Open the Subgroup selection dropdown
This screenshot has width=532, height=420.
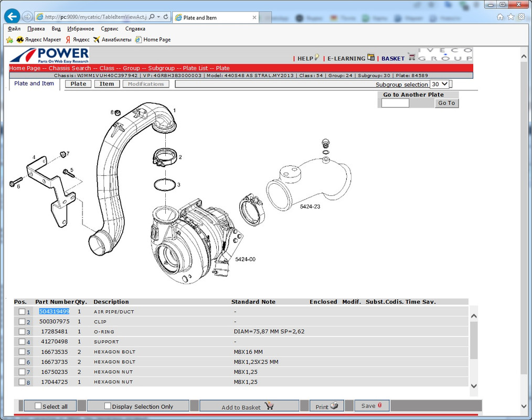pyautogui.click(x=440, y=84)
